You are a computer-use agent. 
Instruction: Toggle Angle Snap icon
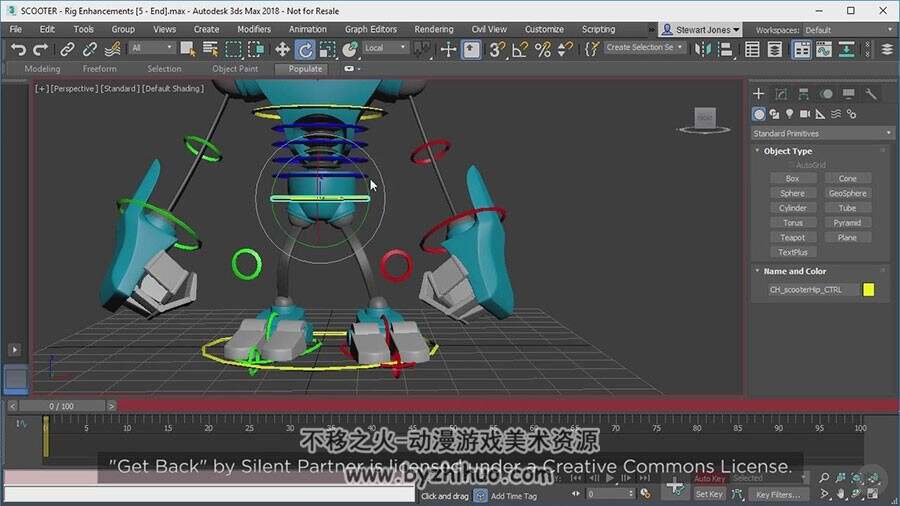point(519,50)
